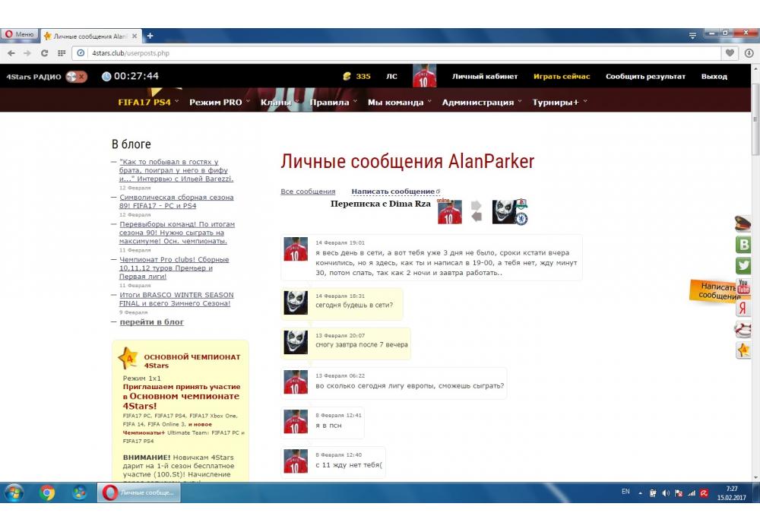Open the Личный кабинет menu item

click(x=485, y=77)
